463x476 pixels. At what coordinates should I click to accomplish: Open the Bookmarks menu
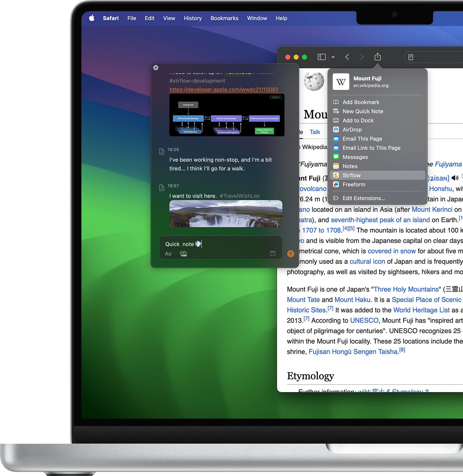pos(224,18)
